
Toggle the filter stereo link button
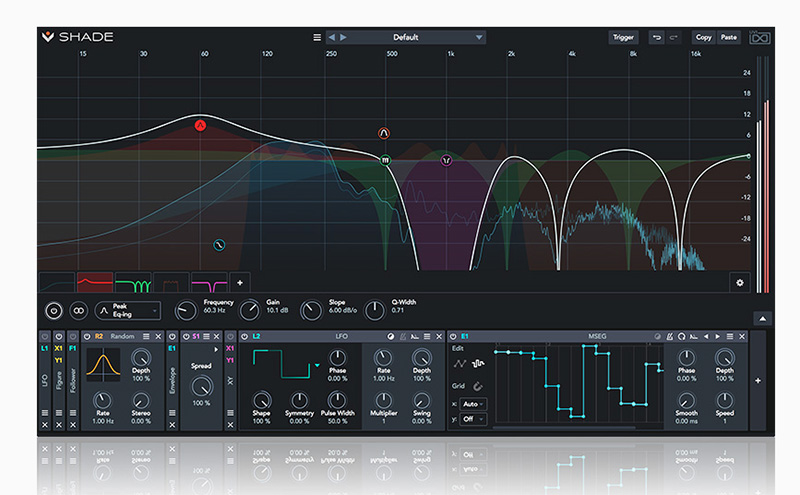point(79,311)
